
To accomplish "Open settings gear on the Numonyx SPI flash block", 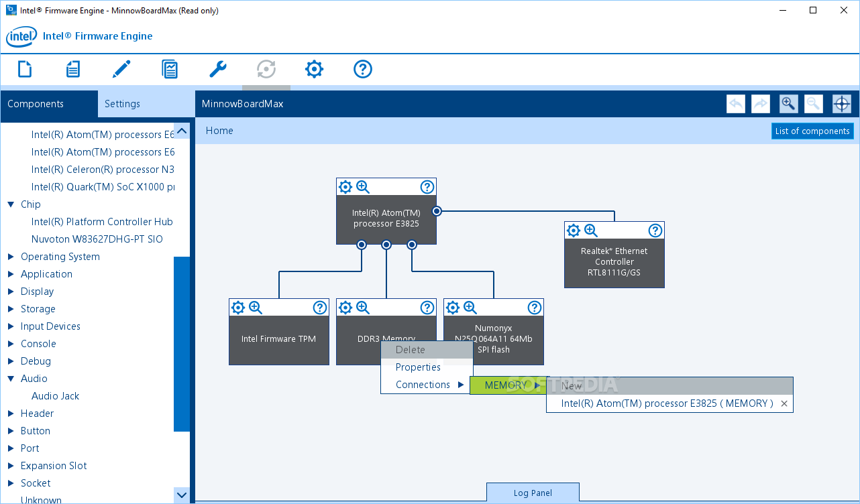I will pyautogui.click(x=453, y=308).
